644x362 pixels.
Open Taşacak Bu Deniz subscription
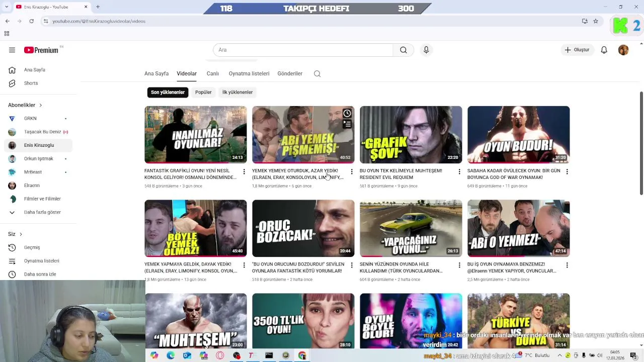(38, 132)
